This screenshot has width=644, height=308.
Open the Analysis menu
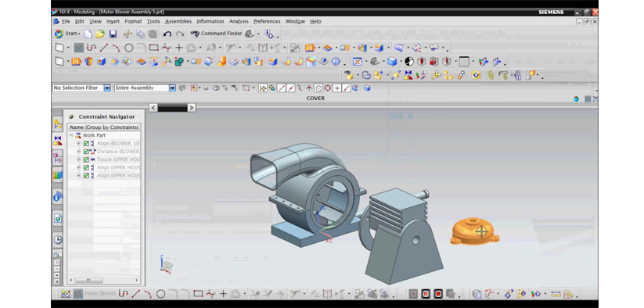[x=239, y=21]
